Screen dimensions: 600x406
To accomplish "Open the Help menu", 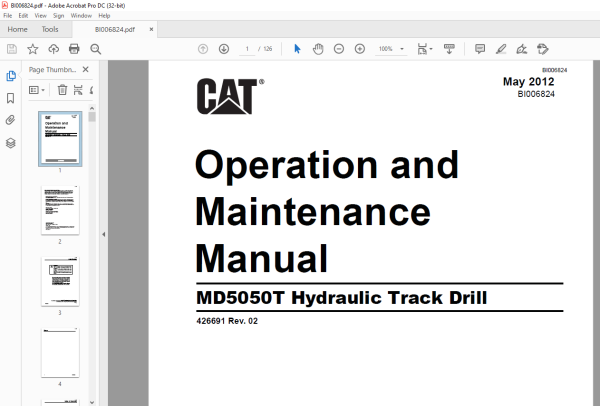I will click(x=104, y=16).
